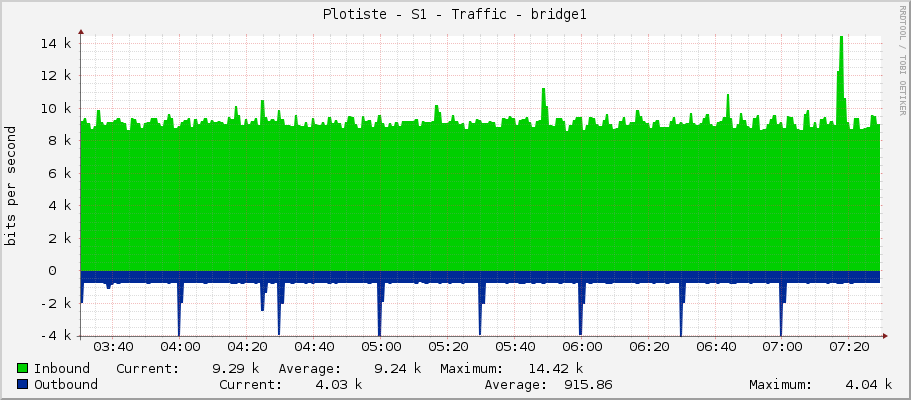Click the '-4 k' y-axis label
The image size is (911, 400).
(56, 336)
